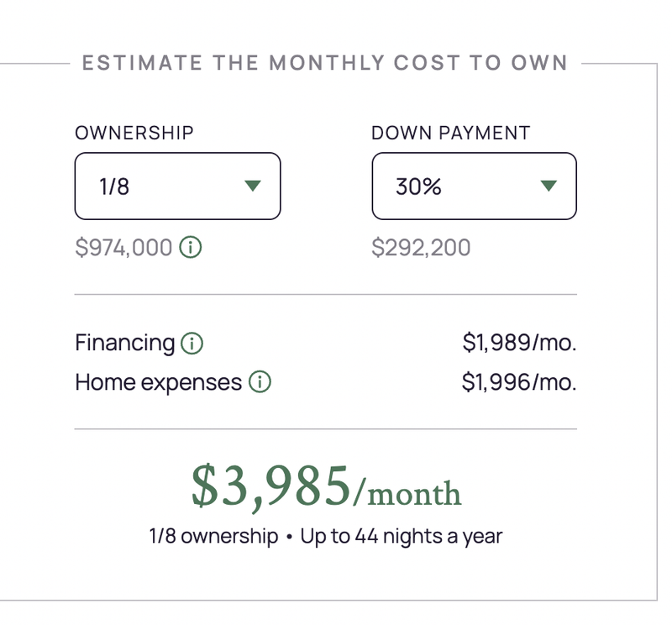Click the $1,989/mo. financing amount
672x625 pixels.
(x=519, y=344)
